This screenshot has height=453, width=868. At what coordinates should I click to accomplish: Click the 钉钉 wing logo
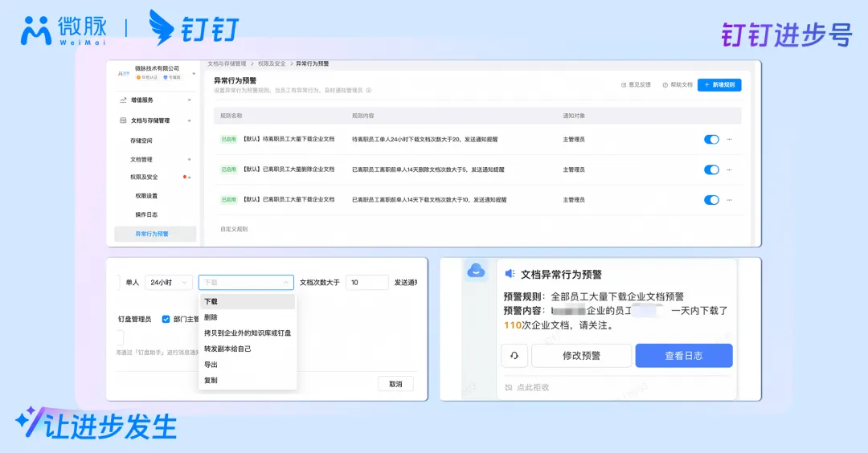(161, 27)
